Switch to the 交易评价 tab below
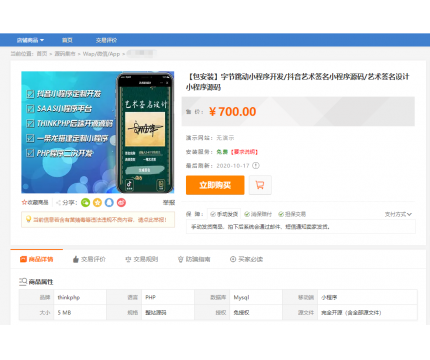430x360 pixels. pyautogui.click(x=89, y=259)
